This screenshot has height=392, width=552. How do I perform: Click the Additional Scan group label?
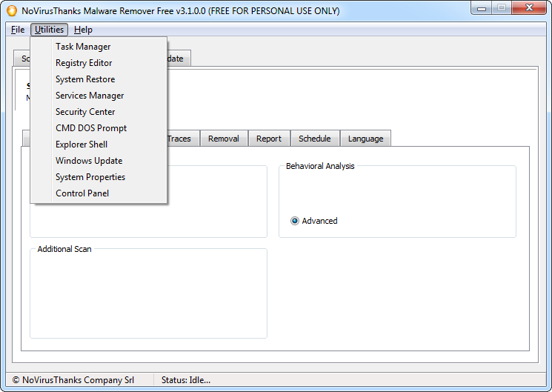64,249
